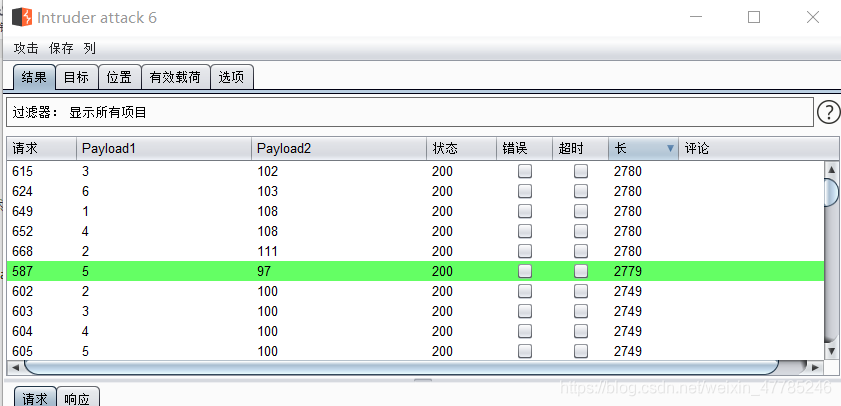Click the 过滤器 显示所有项目 filter bar

pos(410,113)
